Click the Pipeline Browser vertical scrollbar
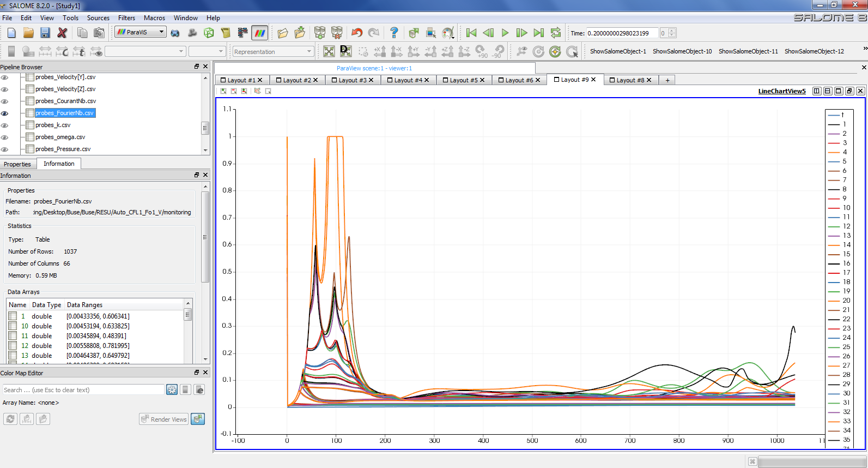The image size is (868, 468). (x=205, y=128)
